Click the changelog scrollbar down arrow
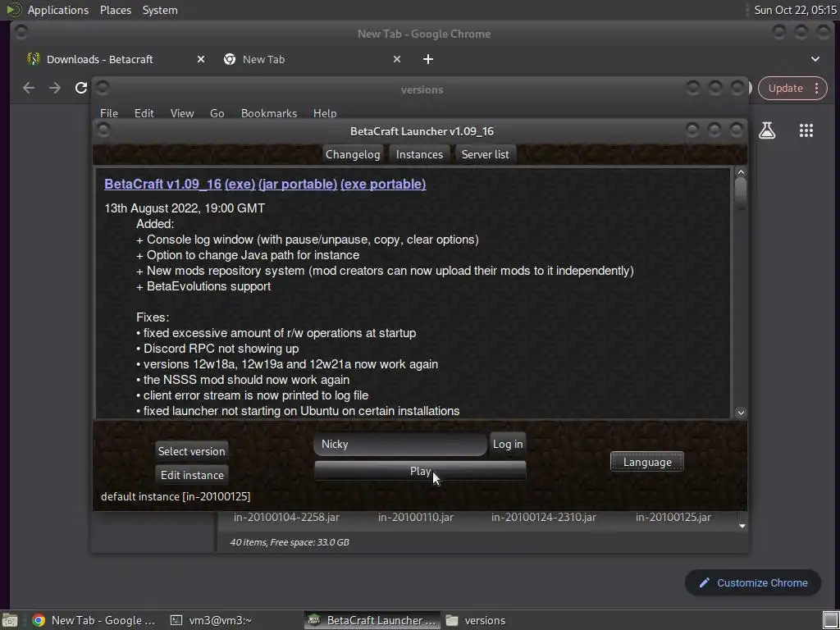This screenshot has height=630, width=840. point(741,413)
